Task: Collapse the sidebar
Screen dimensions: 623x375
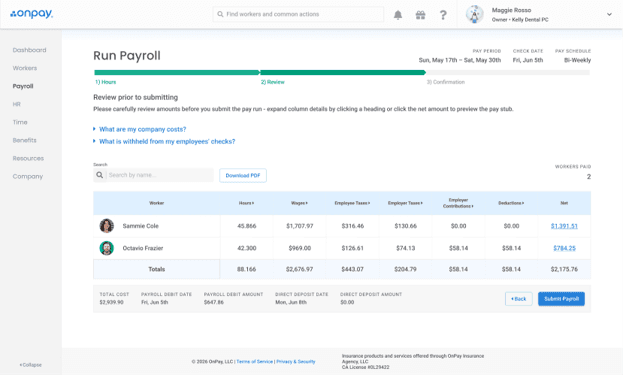Action: (31, 365)
